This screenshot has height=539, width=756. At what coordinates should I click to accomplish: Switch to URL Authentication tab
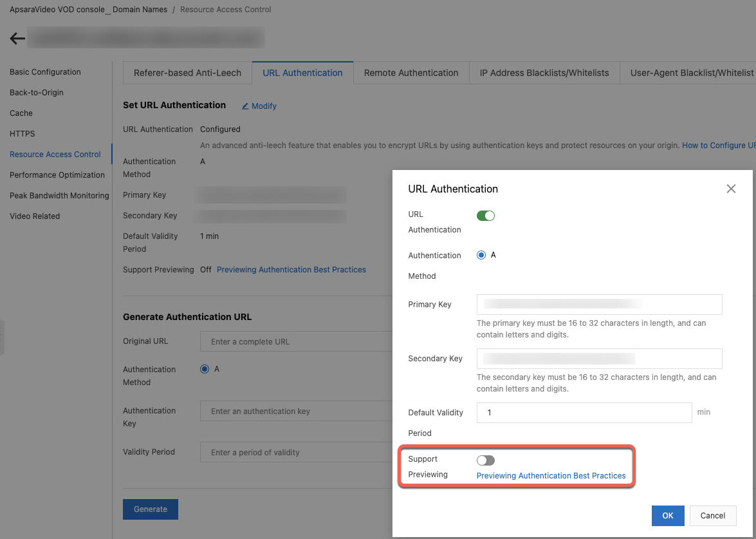303,73
